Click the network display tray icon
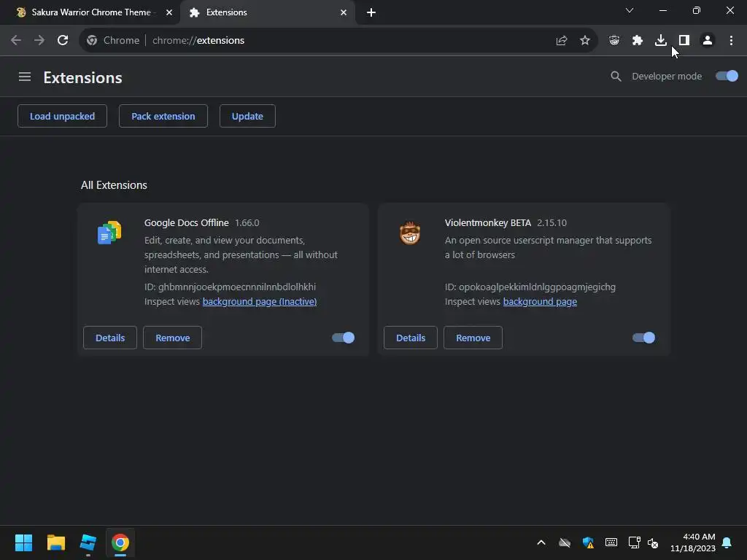 [635, 542]
